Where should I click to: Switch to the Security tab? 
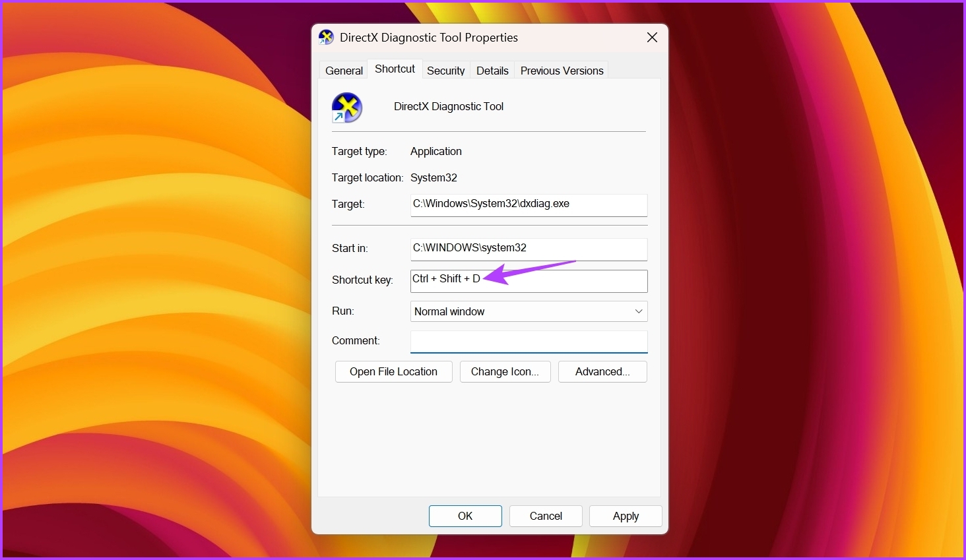pos(445,70)
